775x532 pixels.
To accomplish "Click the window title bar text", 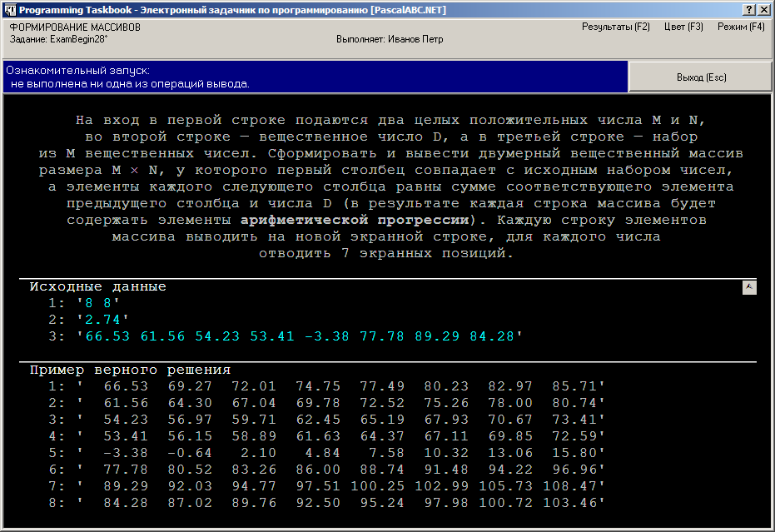I will (x=232, y=10).
